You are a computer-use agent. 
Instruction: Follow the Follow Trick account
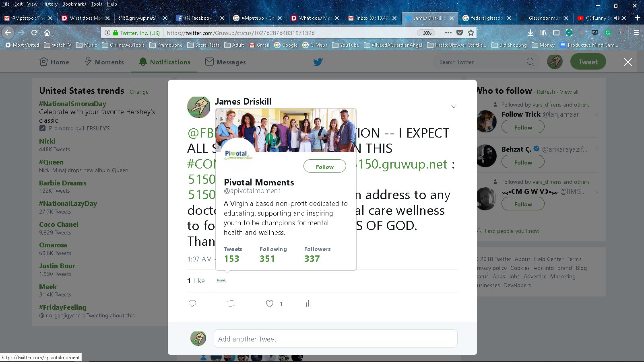click(x=523, y=127)
